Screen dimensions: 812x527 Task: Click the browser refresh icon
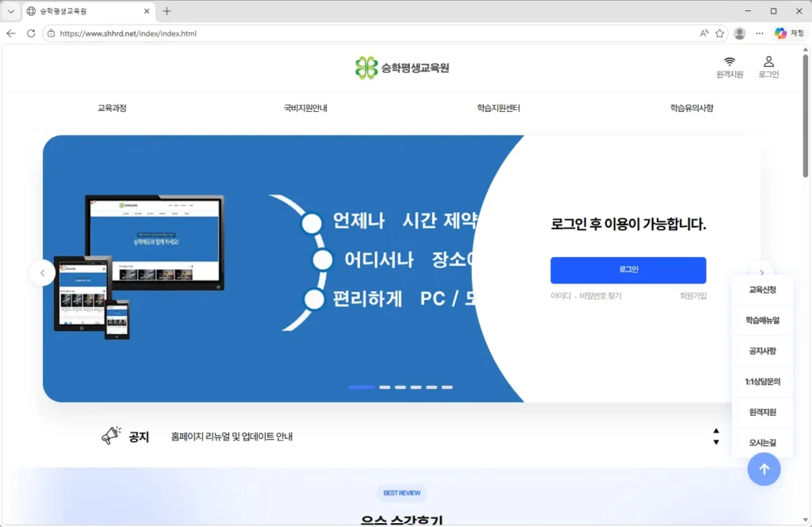click(31, 33)
